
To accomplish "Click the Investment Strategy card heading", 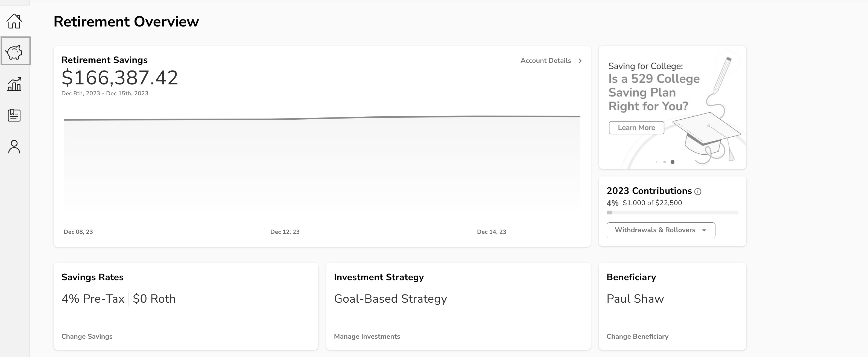I will (379, 277).
